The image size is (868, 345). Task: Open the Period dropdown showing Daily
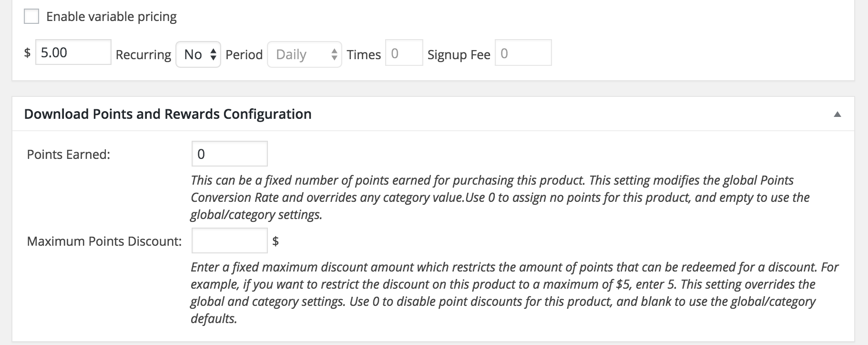[304, 54]
